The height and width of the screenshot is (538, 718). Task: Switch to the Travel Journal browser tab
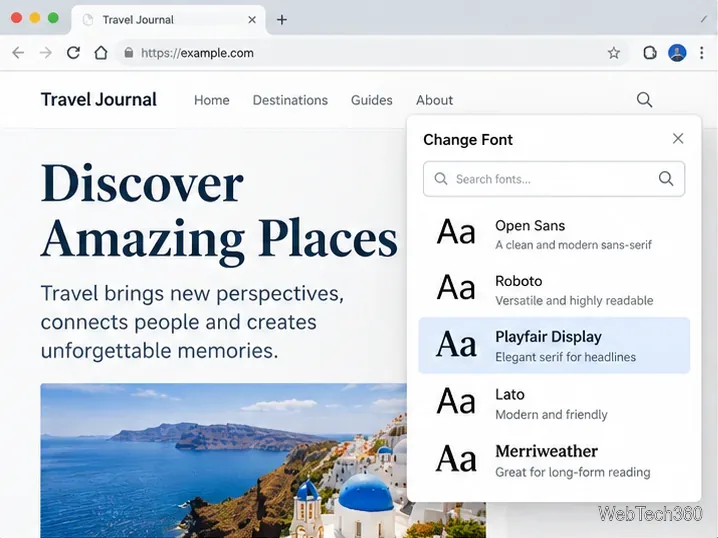click(x=168, y=20)
